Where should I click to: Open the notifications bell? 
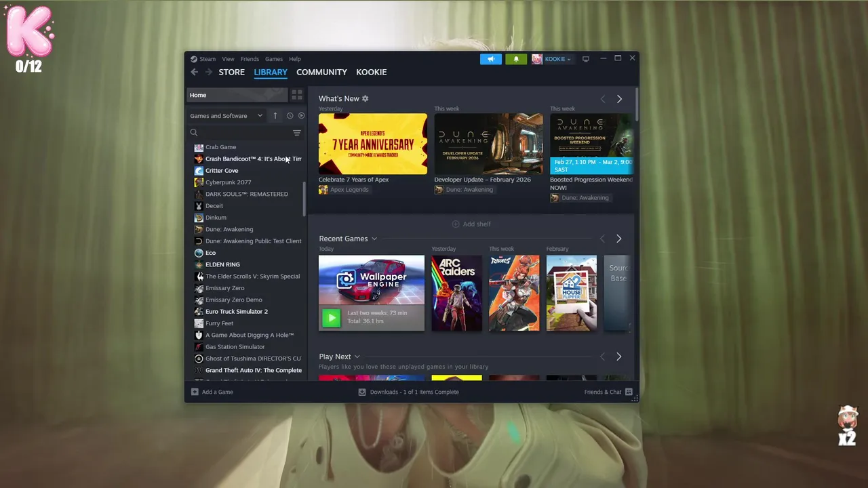[516, 59]
